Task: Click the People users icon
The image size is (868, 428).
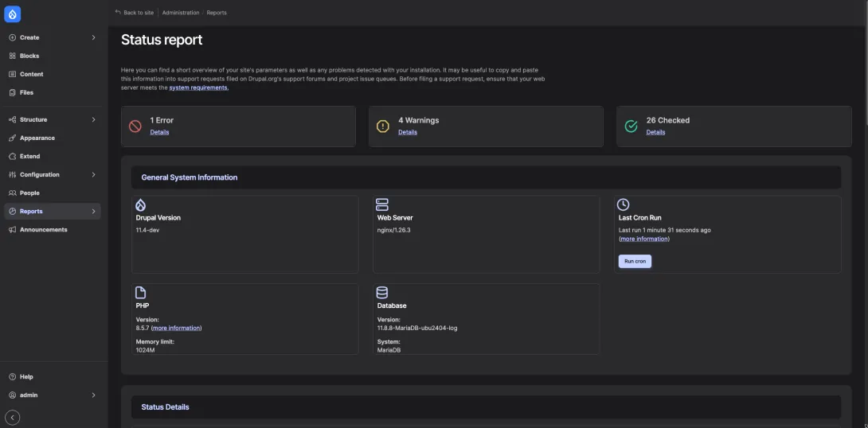Action: (x=12, y=193)
